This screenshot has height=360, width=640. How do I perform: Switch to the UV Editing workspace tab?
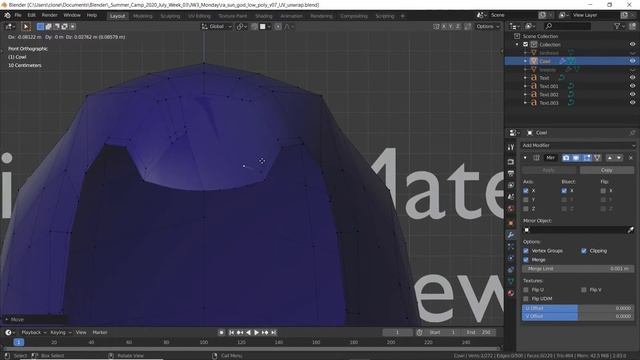coord(199,16)
